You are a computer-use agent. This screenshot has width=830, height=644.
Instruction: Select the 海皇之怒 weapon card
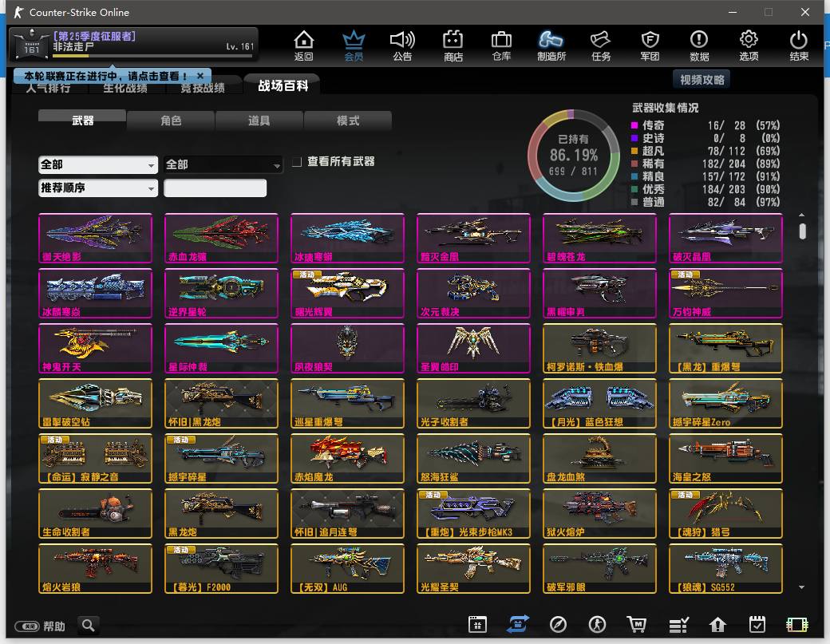pos(725,458)
